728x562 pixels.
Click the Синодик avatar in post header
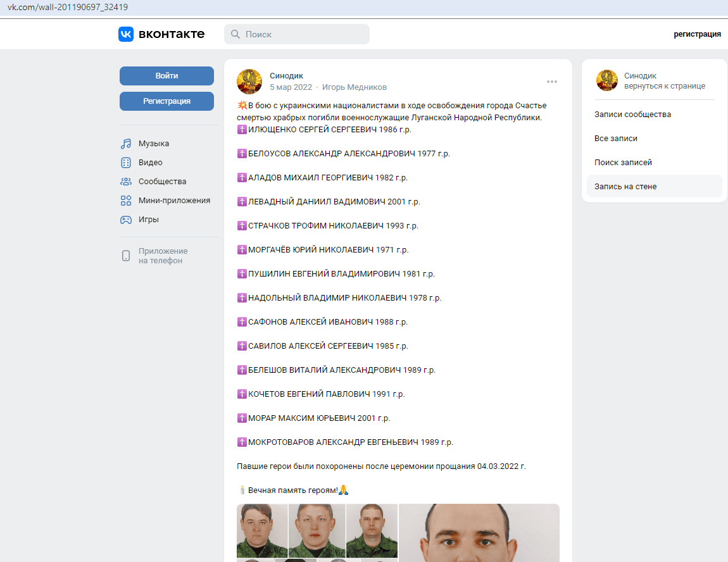[249, 81]
